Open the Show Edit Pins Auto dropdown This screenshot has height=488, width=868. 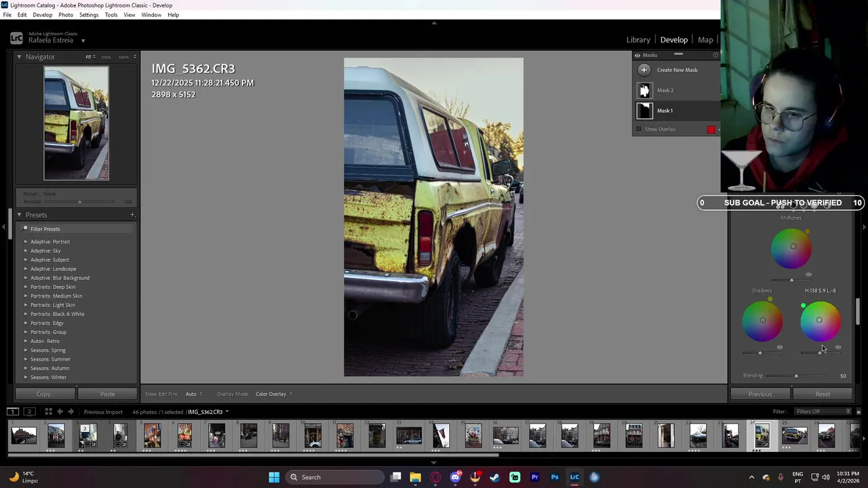[193, 394]
